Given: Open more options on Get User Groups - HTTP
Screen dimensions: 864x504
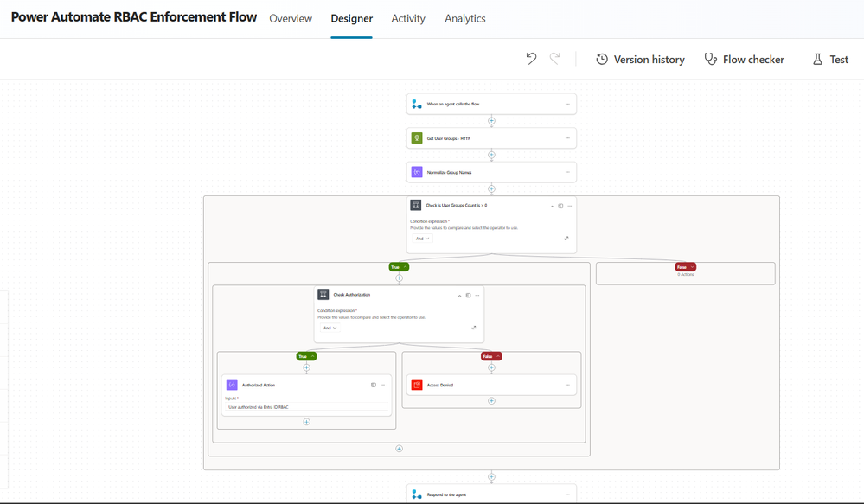Looking at the screenshot, I should 567,138.
